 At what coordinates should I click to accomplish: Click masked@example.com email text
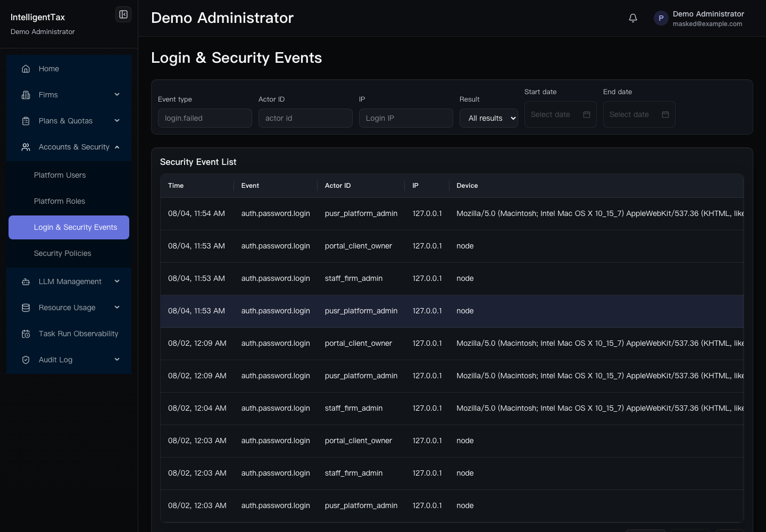point(707,24)
